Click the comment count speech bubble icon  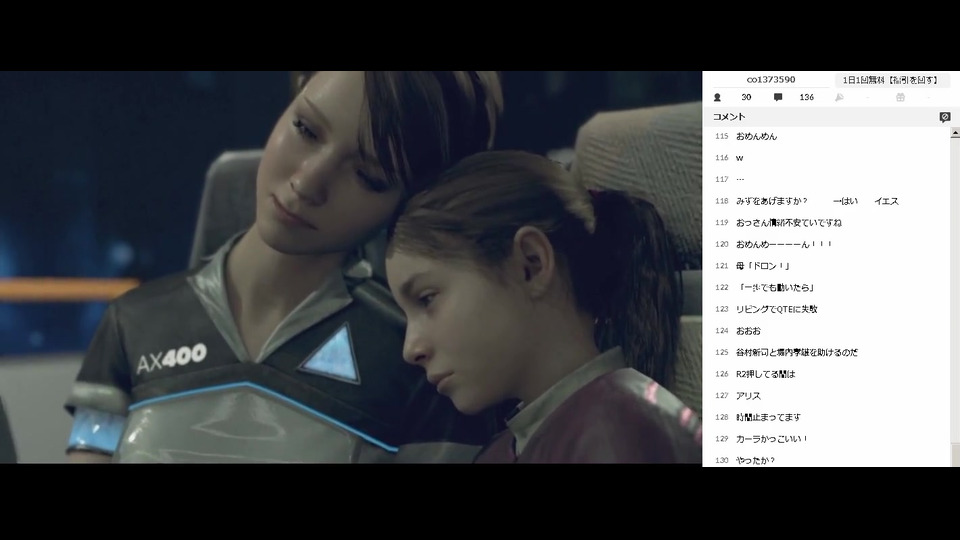(x=778, y=97)
